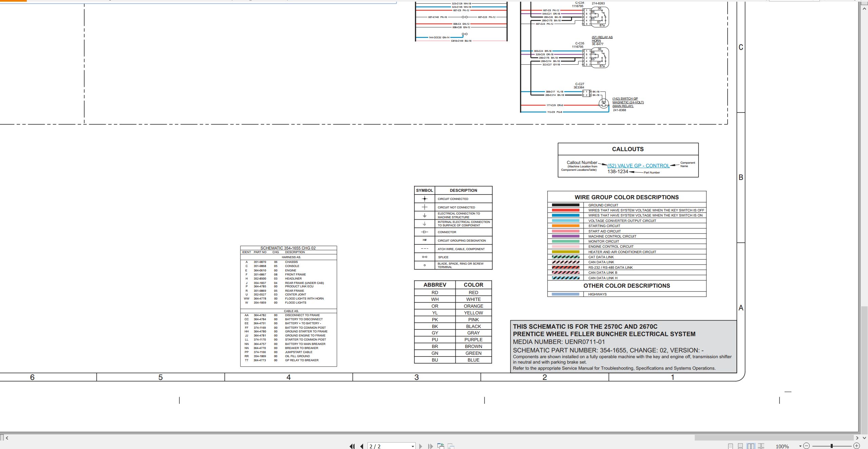Viewport: 868px width, 449px height.
Task: Click wire label 112-C9 PU-8
Action: pyautogui.click(x=554, y=112)
